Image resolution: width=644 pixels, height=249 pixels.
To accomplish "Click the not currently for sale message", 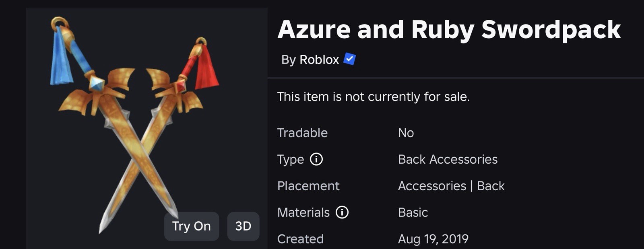I will (x=374, y=97).
